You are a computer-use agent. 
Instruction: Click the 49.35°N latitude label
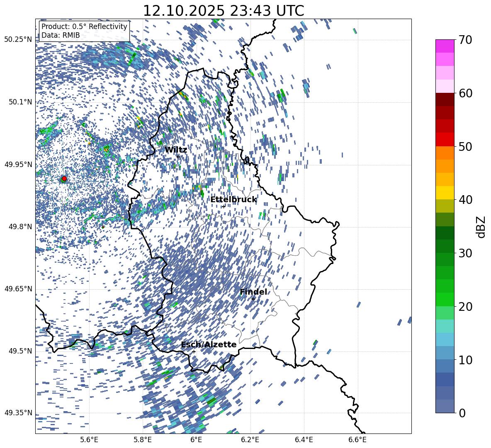point(18,413)
